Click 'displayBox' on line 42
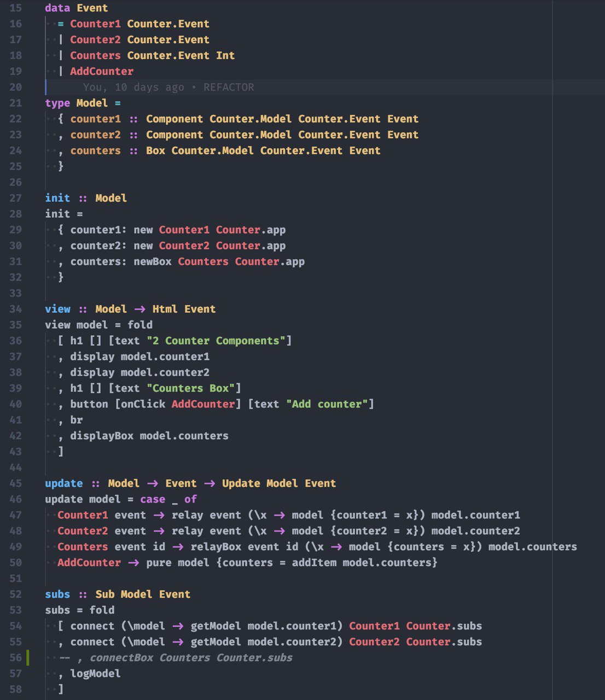This screenshot has height=700, width=605. (102, 436)
